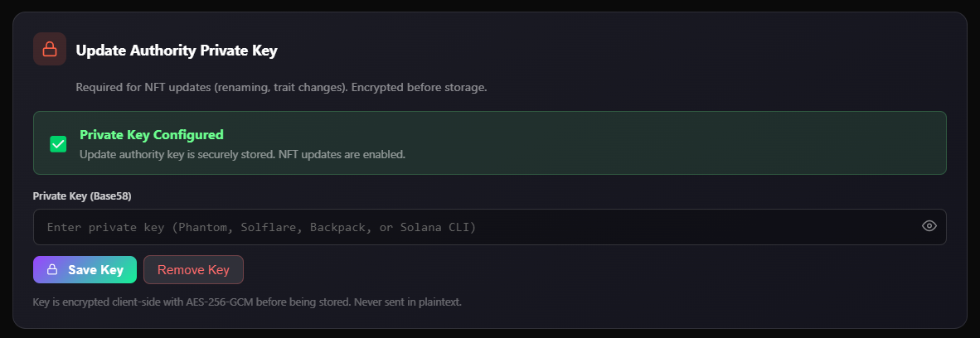The height and width of the screenshot is (338, 980).
Task: Click empty area of green status banner
Action: [663, 143]
